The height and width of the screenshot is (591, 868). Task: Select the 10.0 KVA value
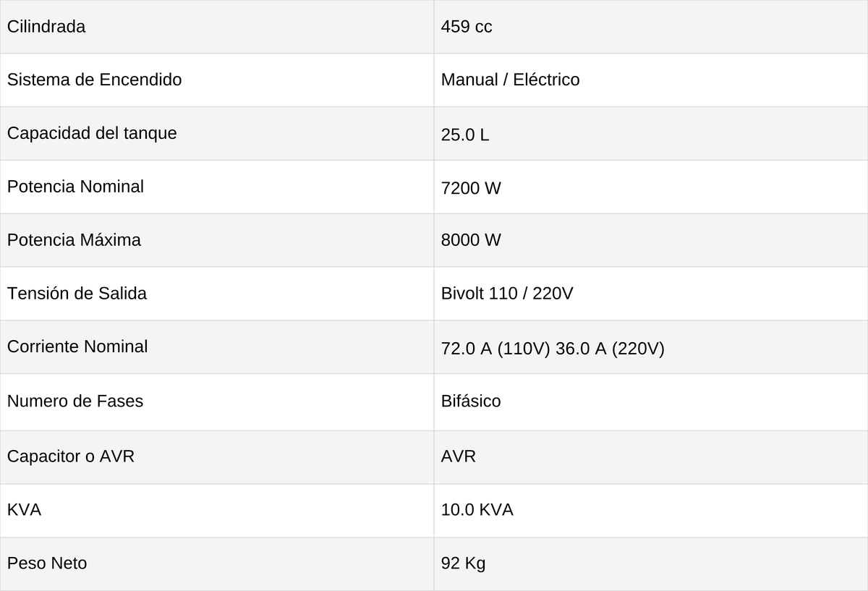477,510
